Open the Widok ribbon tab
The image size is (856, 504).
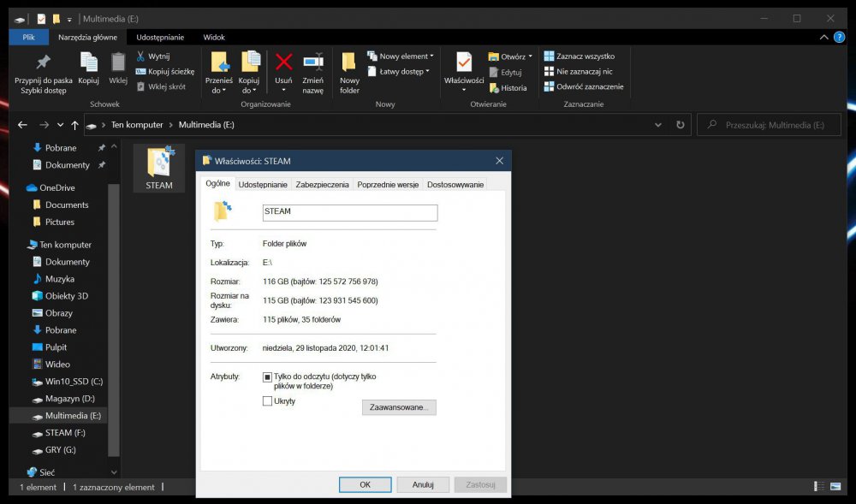214,38
